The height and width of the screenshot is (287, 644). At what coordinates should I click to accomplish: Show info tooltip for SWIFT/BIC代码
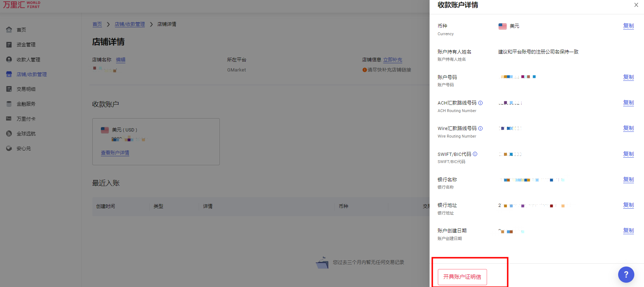pos(475,154)
